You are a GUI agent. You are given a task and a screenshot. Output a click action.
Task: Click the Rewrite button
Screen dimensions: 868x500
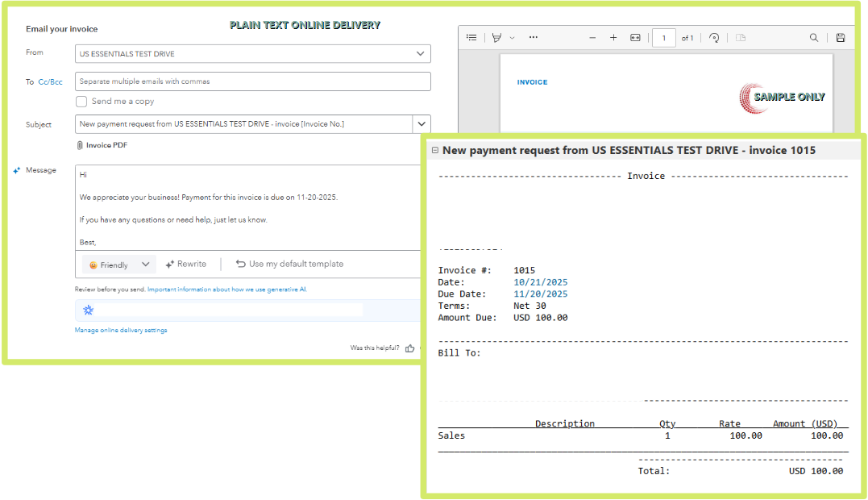[186, 265]
